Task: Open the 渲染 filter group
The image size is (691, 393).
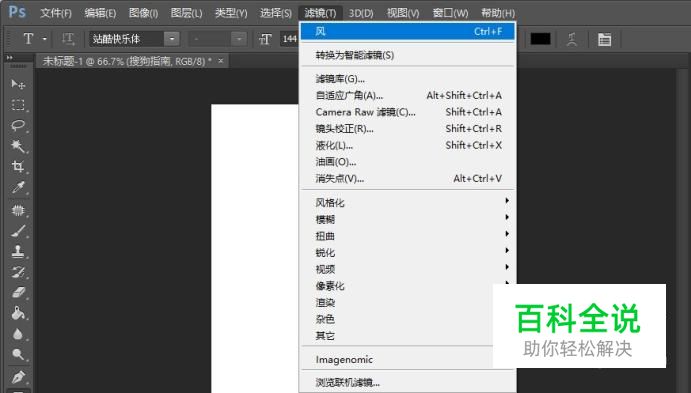Action: (x=397, y=303)
